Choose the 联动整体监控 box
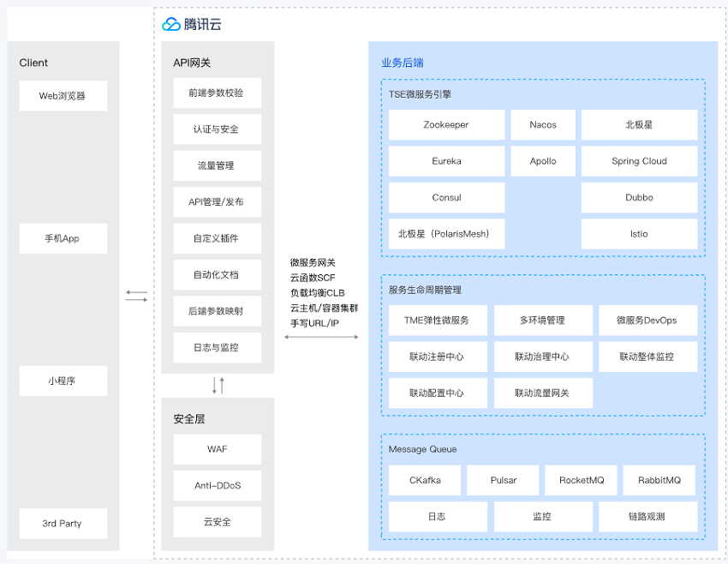This screenshot has width=728, height=564. (x=648, y=357)
